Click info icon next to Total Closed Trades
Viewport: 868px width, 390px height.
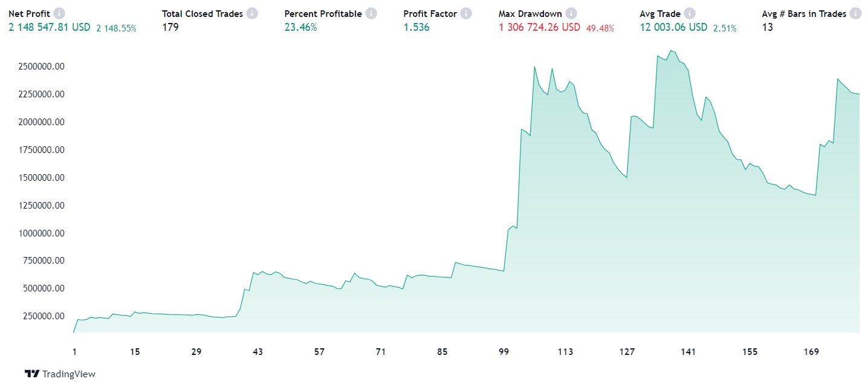pos(252,13)
